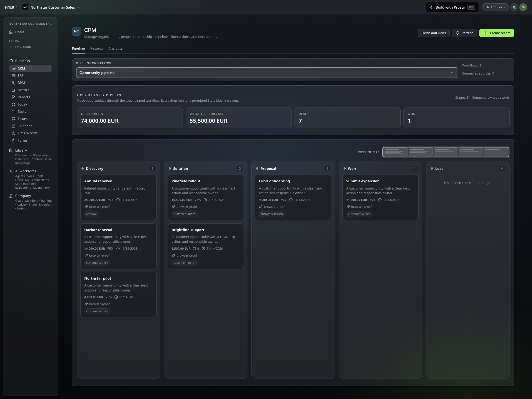Image resolution: width=532 pixels, height=399 pixels.
Task: Open the Orbit onboarding card
Action: (x=293, y=198)
